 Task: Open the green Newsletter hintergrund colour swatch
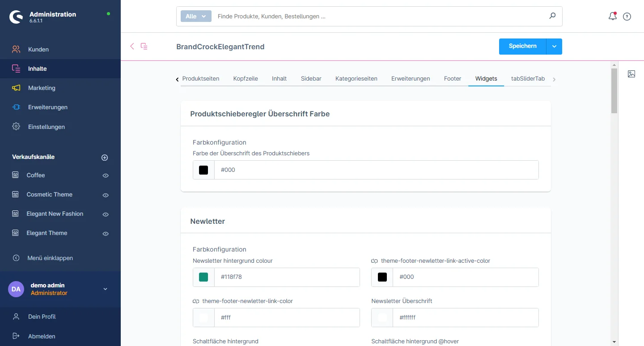tap(203, 277)
